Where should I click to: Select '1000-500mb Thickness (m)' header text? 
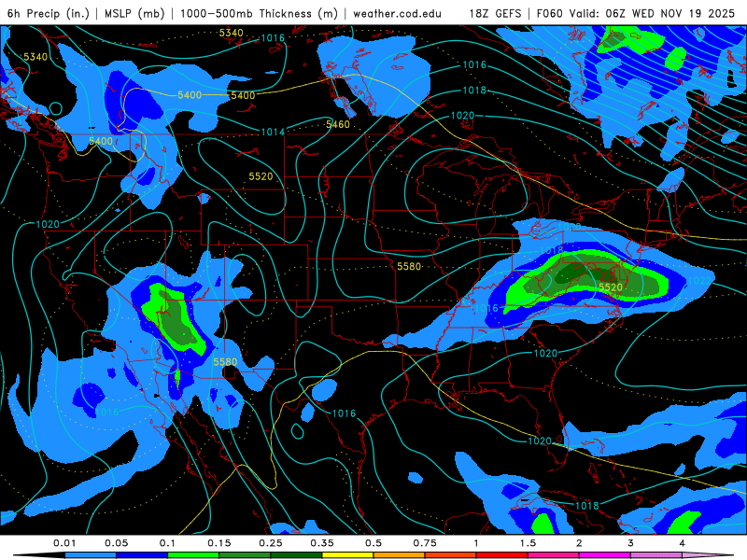click(x=259, y=13)
